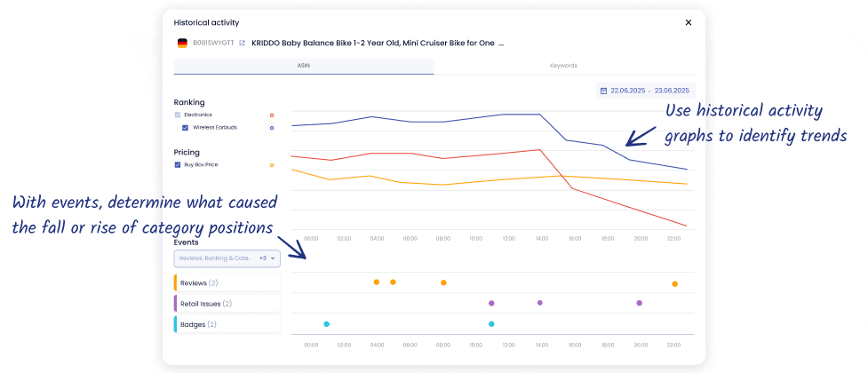This screenshot has width=868, height=373.
Task: Click the Retail Issues event category
Action: [x=227, y=304]
